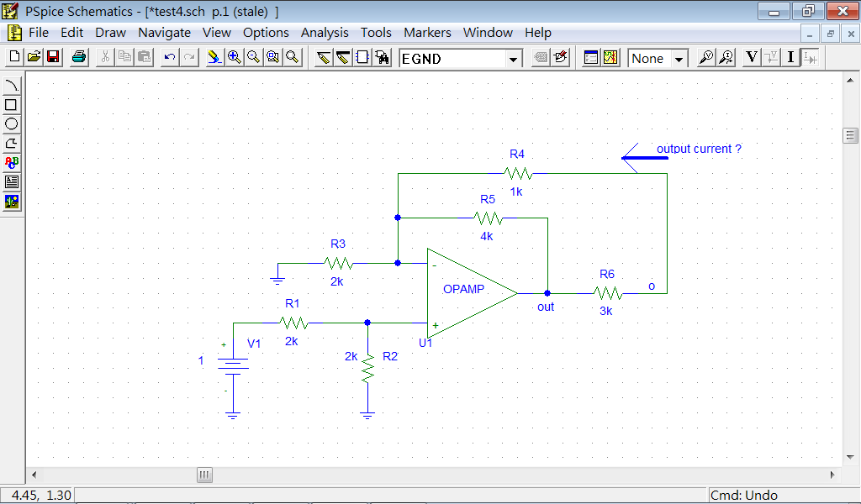
Task: Select the Draw Text Box tool
Action: click(x=12, y=182)
